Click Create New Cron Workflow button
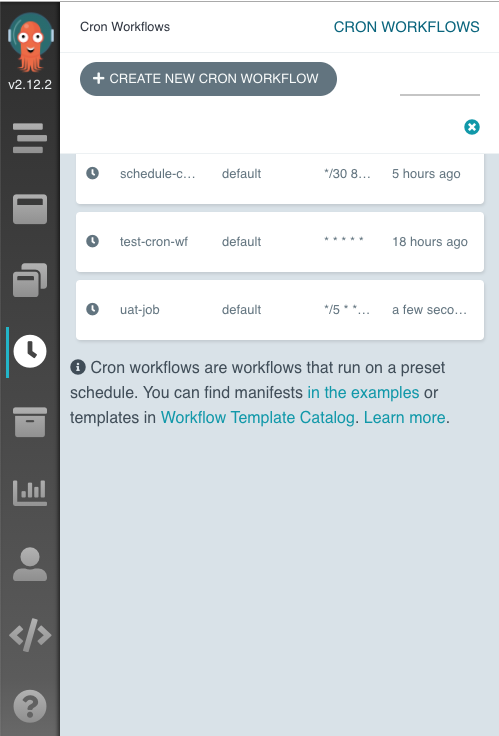Viewport: 499px width, 736px height. 208,79
